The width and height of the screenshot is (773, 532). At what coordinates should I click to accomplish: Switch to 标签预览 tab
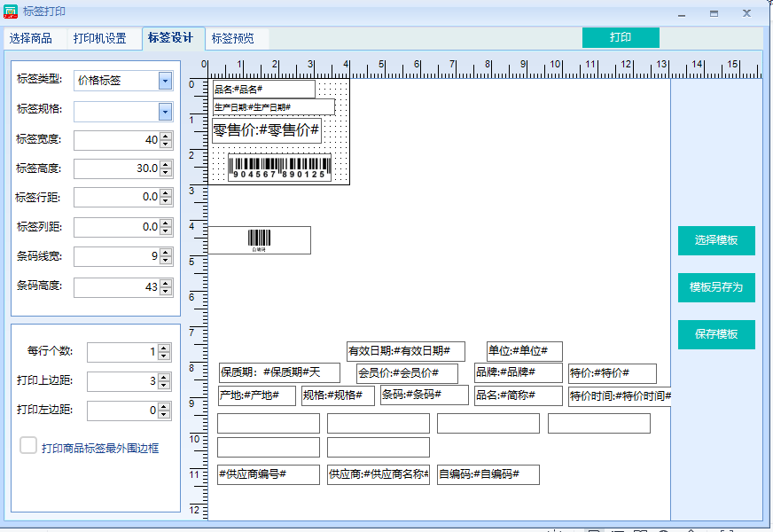232,39
